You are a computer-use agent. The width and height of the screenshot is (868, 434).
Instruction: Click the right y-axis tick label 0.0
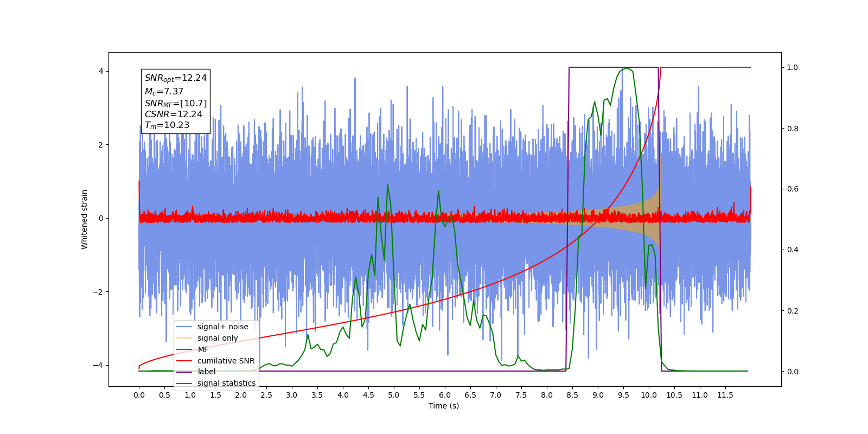coord(793,372)
